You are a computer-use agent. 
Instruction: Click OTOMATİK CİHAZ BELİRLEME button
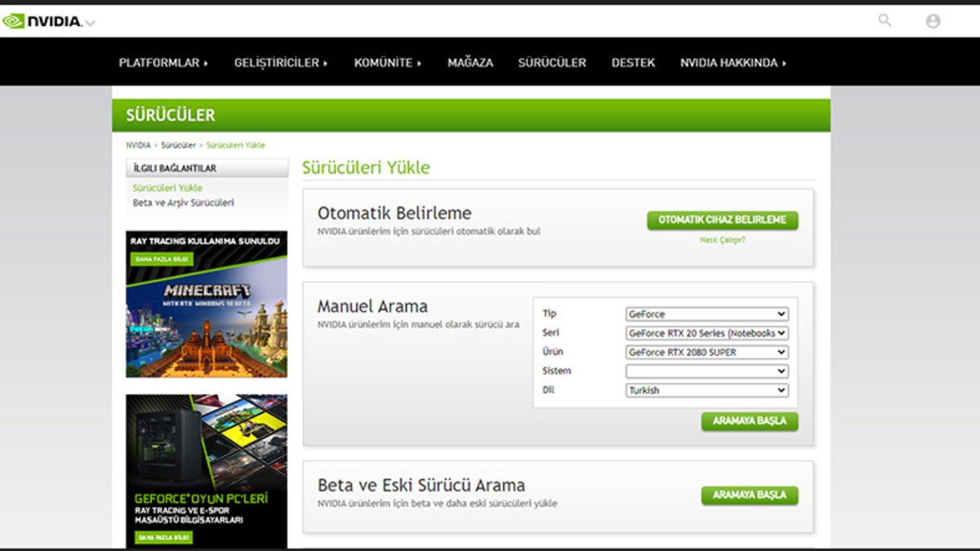pyautogui.click(x=722, y=220)
